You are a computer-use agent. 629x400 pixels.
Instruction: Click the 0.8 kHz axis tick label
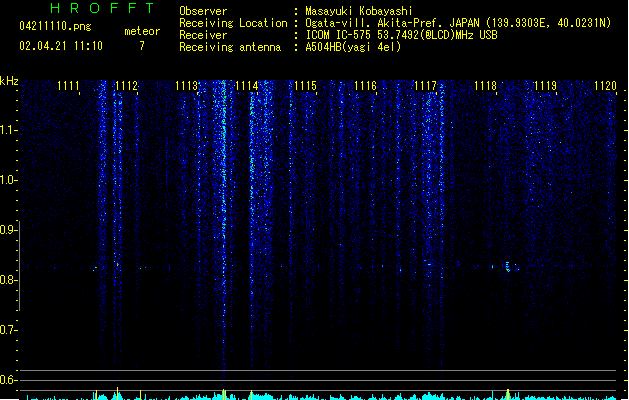[x=8, y=280]
